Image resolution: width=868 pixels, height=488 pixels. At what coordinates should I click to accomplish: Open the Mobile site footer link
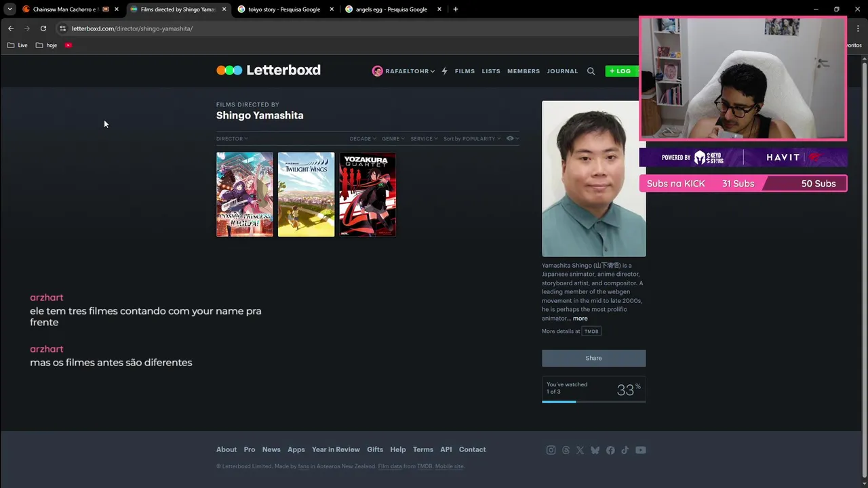[450, 466]
